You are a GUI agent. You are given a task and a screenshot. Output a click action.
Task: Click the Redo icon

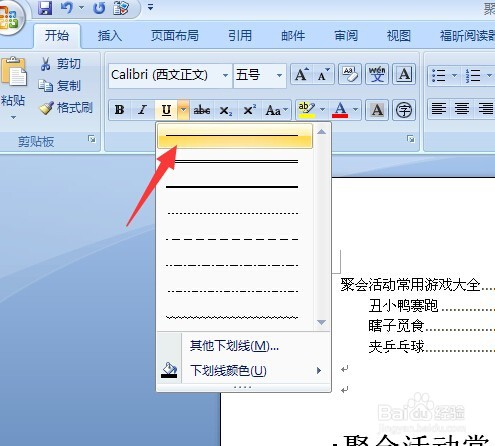pos(99,7)
